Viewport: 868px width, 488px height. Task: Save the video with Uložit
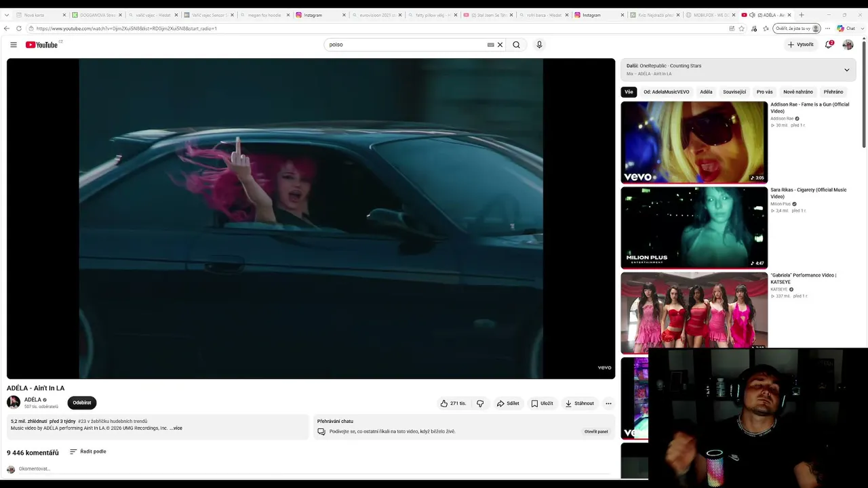pyautogui.click(x=542, y=403)
